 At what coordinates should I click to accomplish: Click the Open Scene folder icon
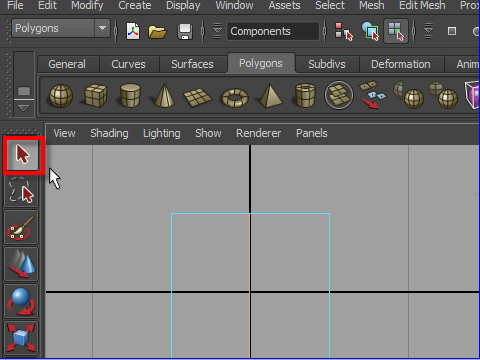[157, 32]
